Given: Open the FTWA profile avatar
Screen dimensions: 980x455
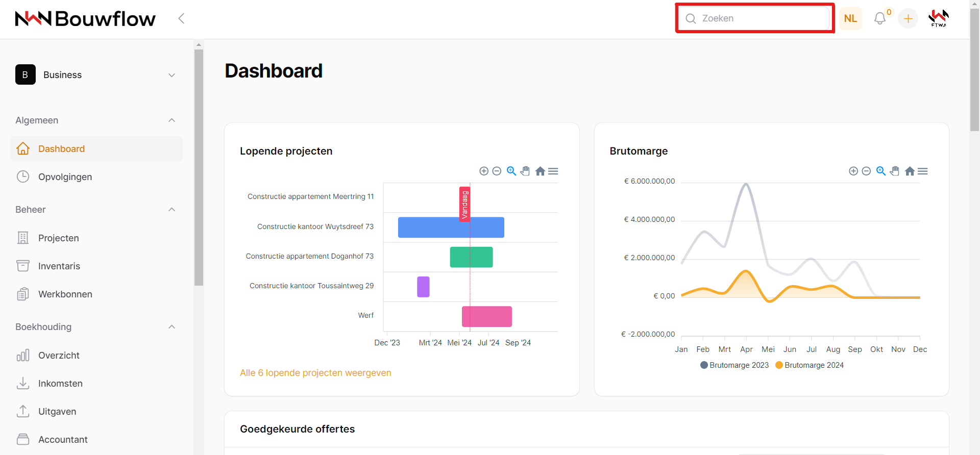Looking at the screenshot, I should coord(938,18).
